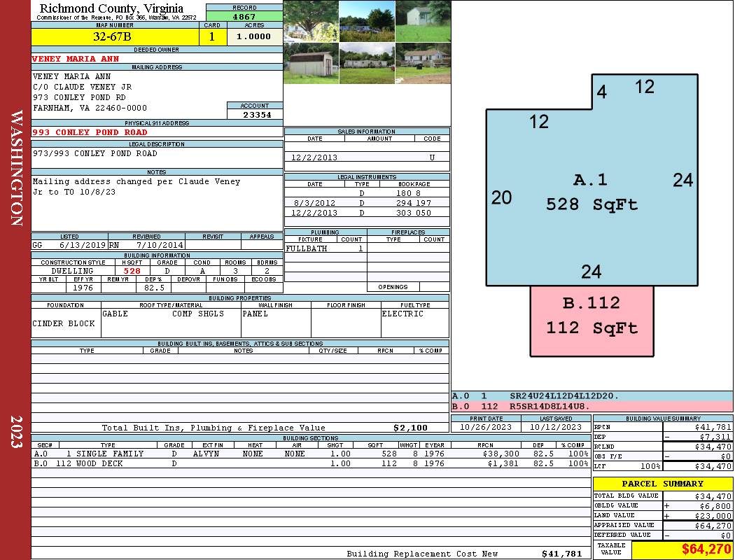This screenshot has height=560, width=735.
Task: Click the notes text about mailing address
Action: pyautogui.click(x=136, y=186)
